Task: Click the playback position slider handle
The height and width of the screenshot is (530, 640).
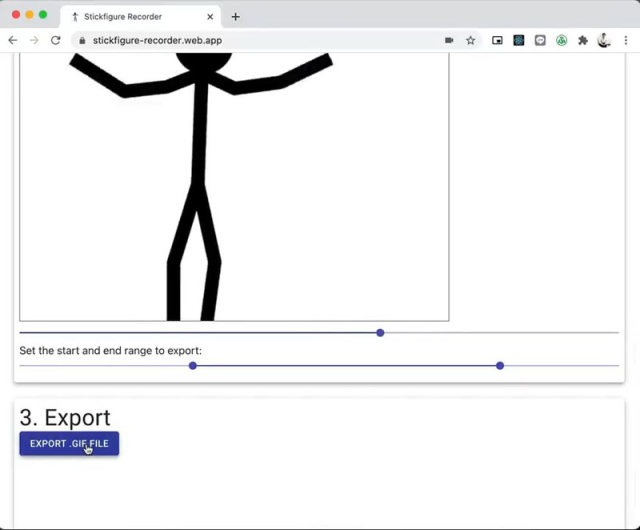Action: (x=380, y=332)
